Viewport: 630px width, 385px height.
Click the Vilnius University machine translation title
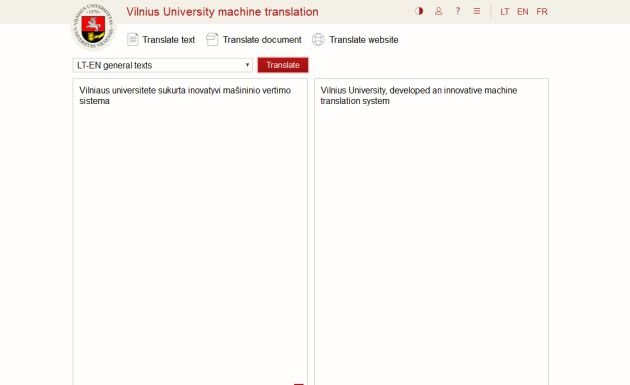222,12
